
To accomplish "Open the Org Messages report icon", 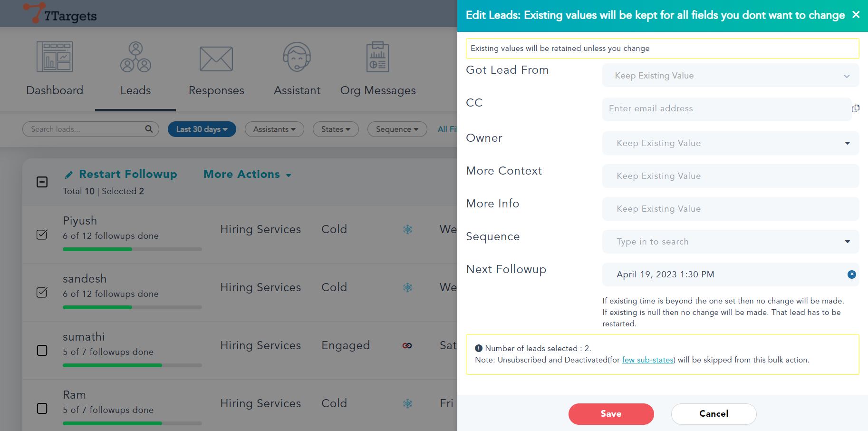I will pos(378,57).
